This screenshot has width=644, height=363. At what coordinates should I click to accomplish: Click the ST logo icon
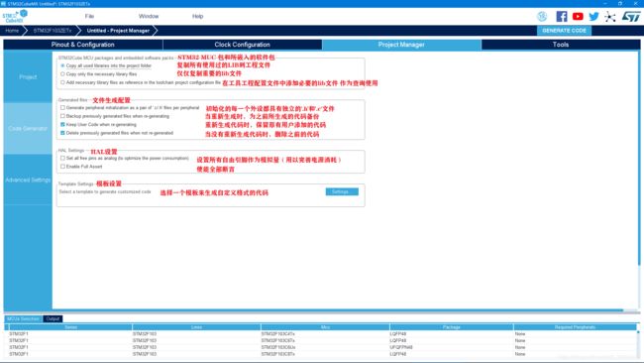(631, 17)
